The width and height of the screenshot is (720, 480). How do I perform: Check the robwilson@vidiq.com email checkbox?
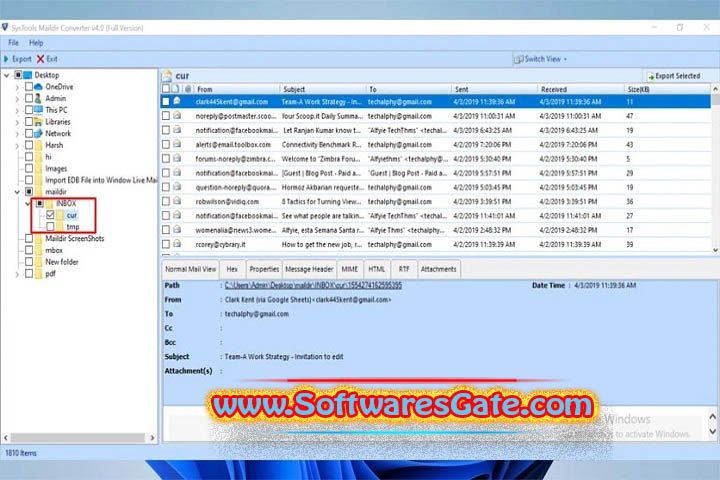(166, 201)
